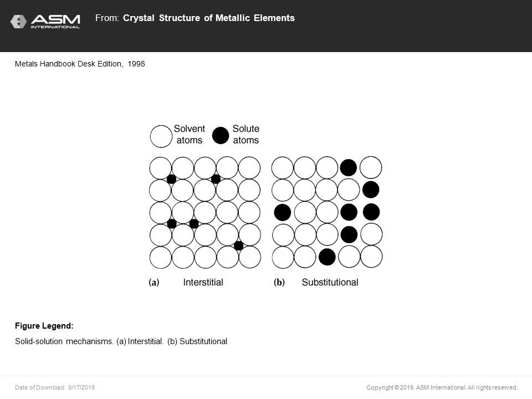Viewport: 532px width, 399px height.
Task: Select the white solvent atom legend circle
Action: 161,136
